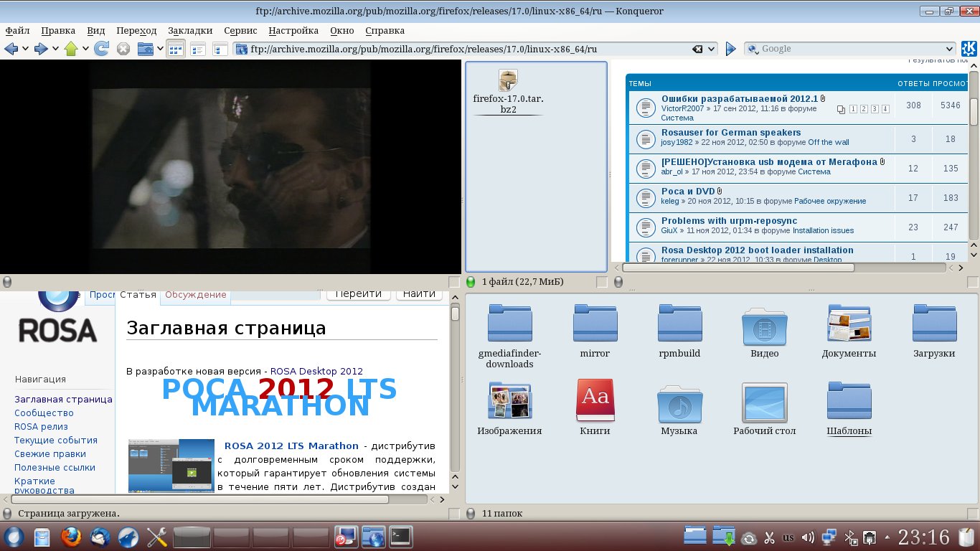Open forum topic 'Rosauser for German speakers'
The height and width of the screenshot is (551, 980).
click(731, 133)
